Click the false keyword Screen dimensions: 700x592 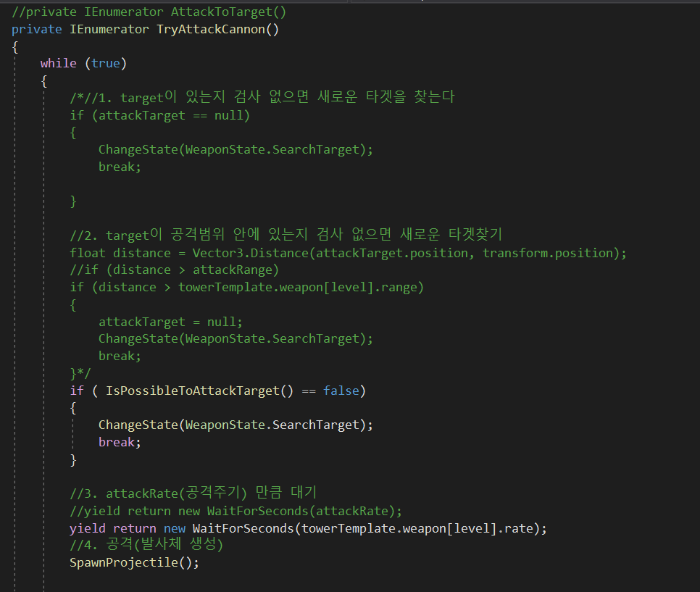click(341, 391)
